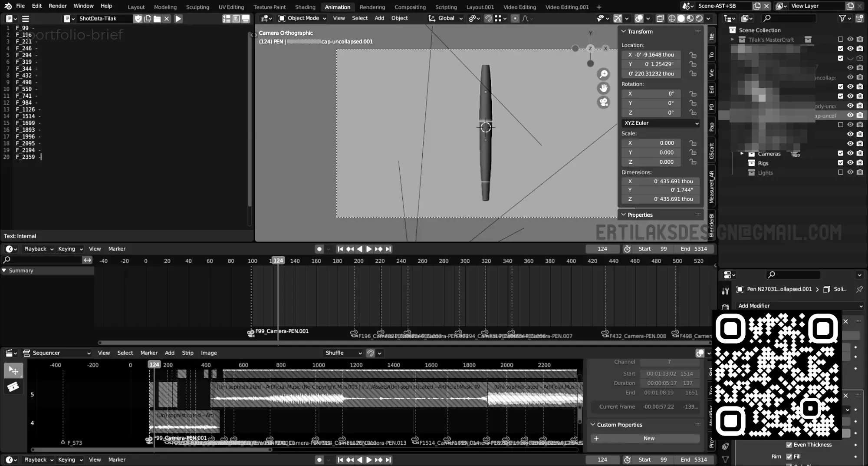Open the Outliner filter funnel icon
868x466 pixels.
point(842,18)
